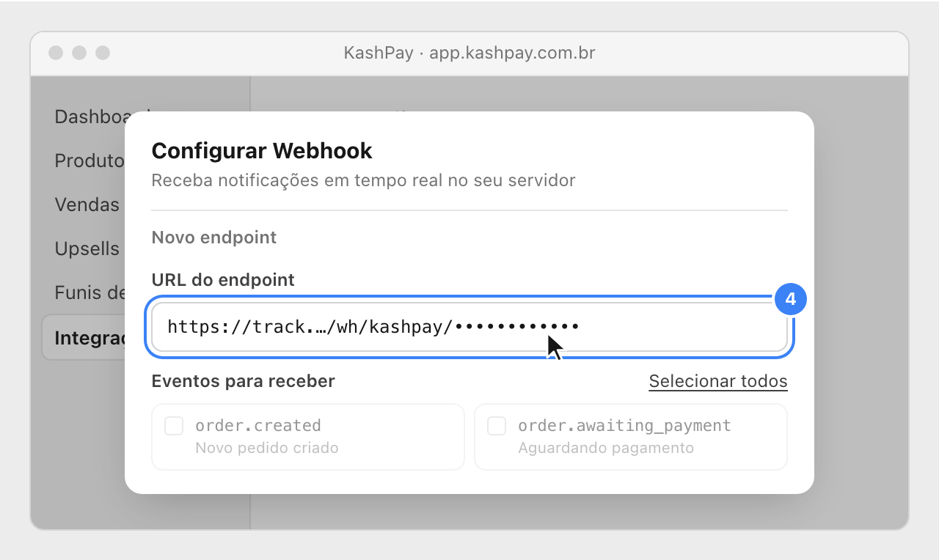Click the macOS window close button

(56, 53)
